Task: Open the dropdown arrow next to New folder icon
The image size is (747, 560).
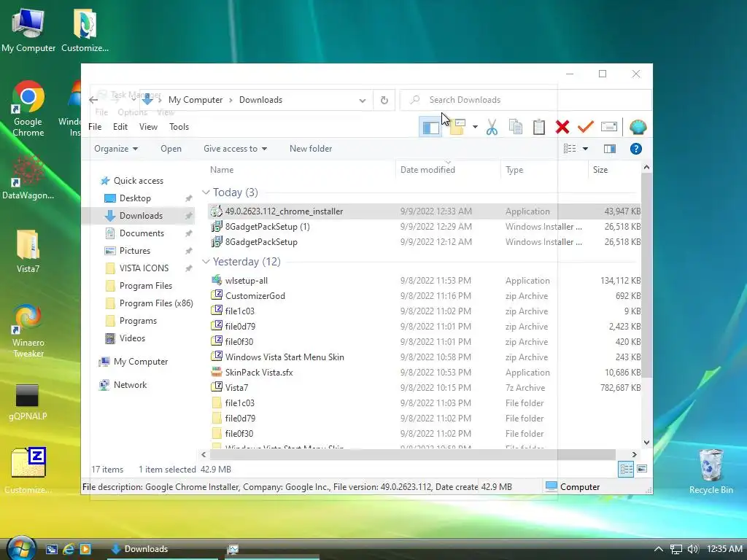Action: [x=475, y=127]
